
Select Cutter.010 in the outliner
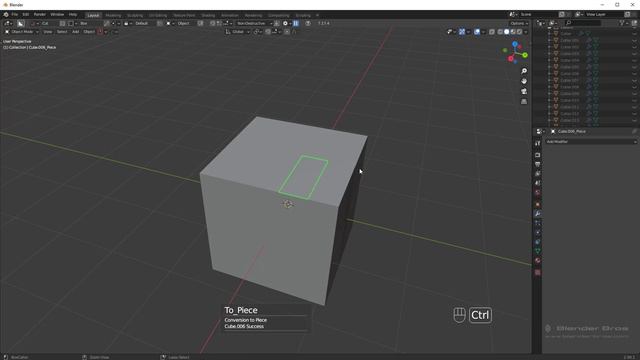click(x=569, y=100)
